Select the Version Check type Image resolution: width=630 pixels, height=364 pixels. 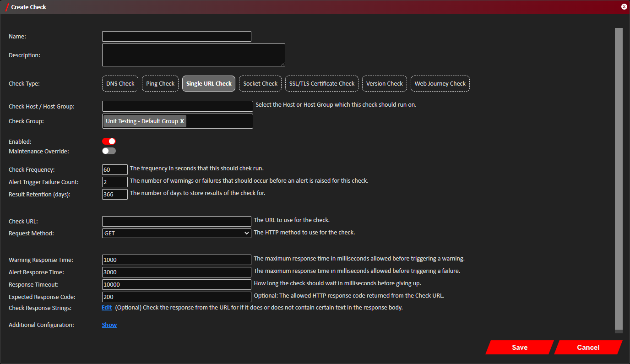tap(385, 84)
